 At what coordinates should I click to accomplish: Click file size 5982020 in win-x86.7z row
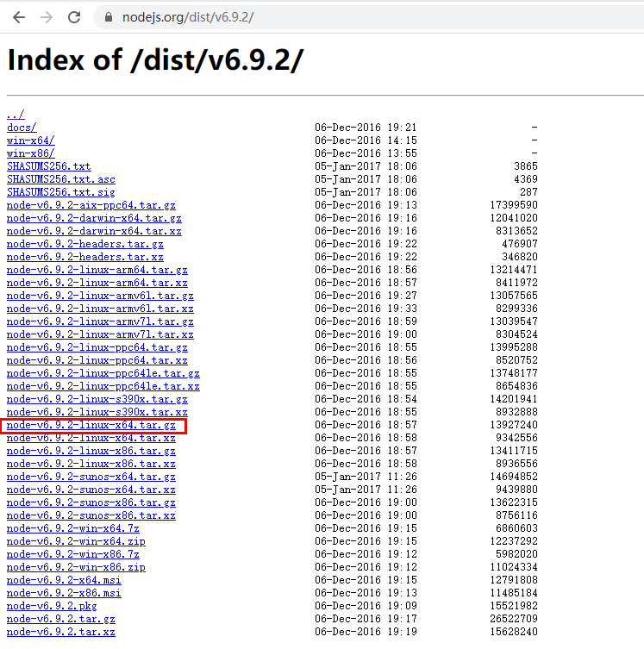(x=516, y=554)
